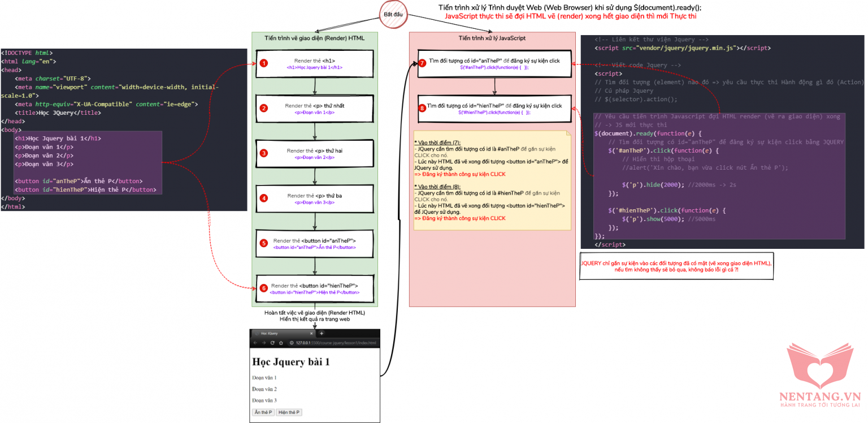
Task: Click the browser reload icon
Action: coord(272,343)
